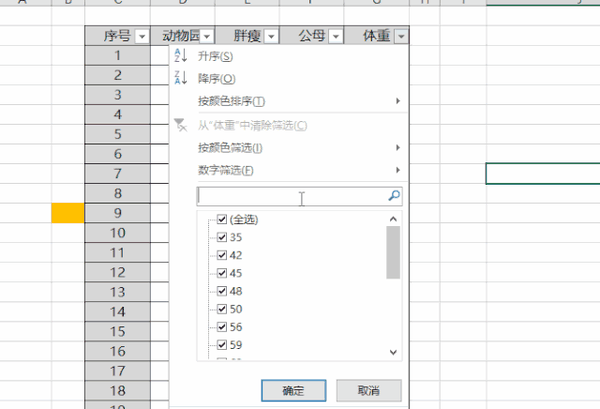The width and height of the screenshot is (600, 409).
Task: Select the 胖瘦 header cell
Action: tap(247, 36)
